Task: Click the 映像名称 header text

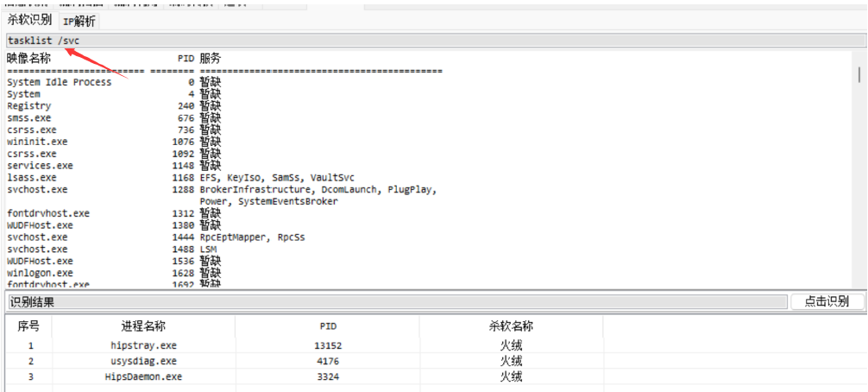Action: (28, 58)
